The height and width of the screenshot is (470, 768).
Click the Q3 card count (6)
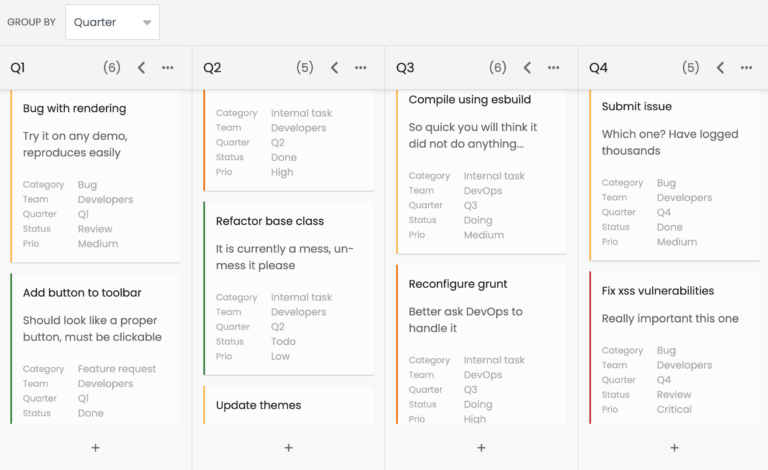[x=498, y=68]
